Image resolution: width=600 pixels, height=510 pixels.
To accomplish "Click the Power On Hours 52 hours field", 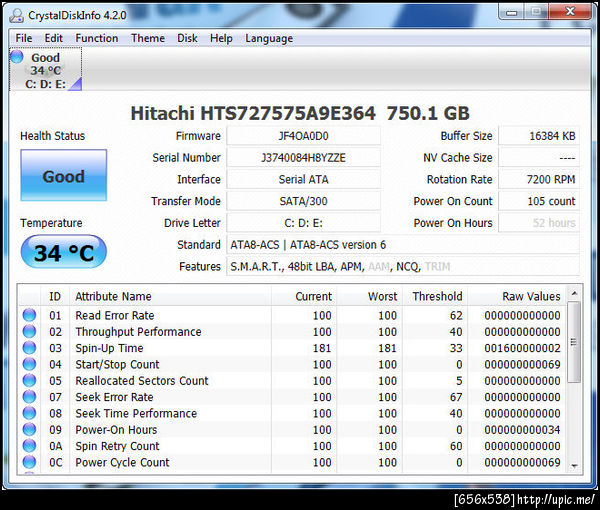I will click(539, 223).
